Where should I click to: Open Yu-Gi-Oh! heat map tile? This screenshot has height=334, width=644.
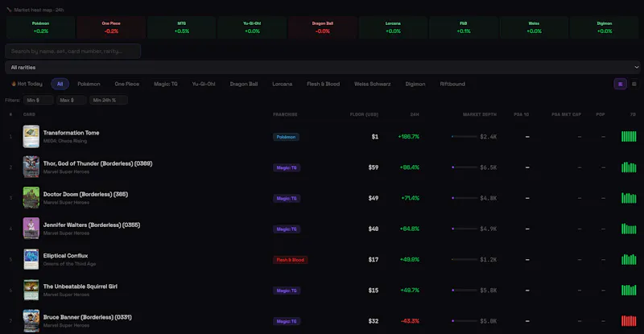(x=252, y=27)
